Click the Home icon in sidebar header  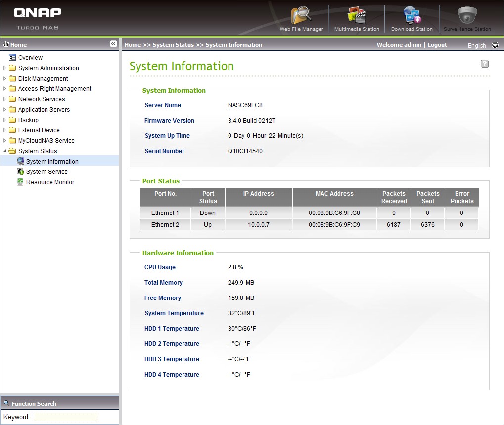point(6,44)
